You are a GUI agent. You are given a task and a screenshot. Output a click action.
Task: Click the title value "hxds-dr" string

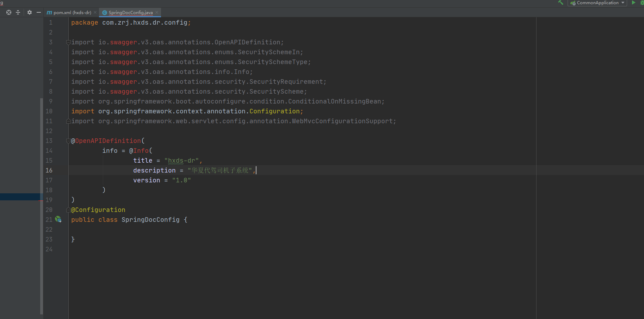pos(181,161)
